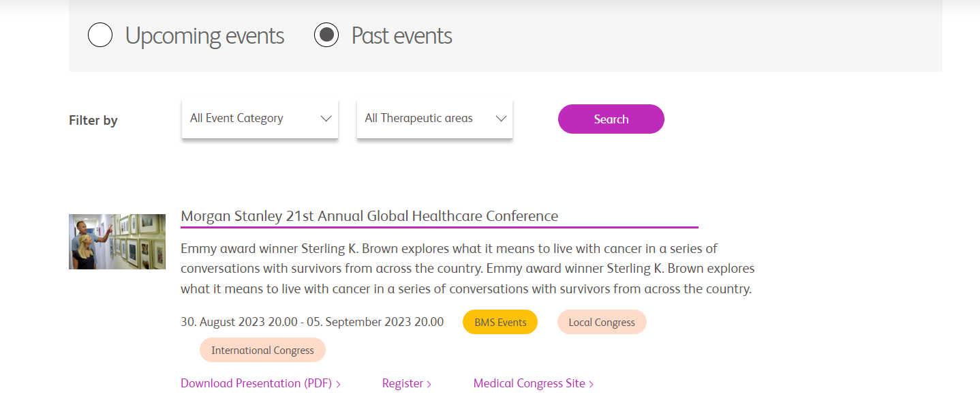Click Download Presentation (PDF) link
This screenshot has width=980, height=416.
point(256,383)
